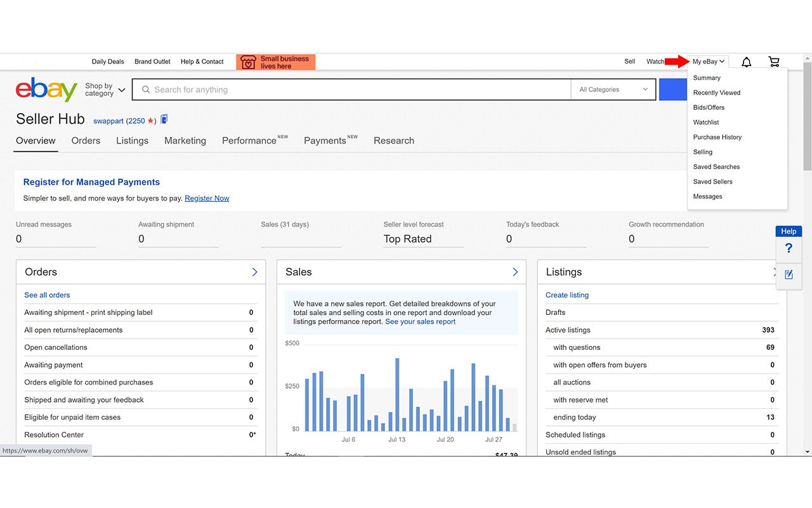Select Recently Viewed in My eBay menu
This screenshot has height=508, width=812.
717,93
